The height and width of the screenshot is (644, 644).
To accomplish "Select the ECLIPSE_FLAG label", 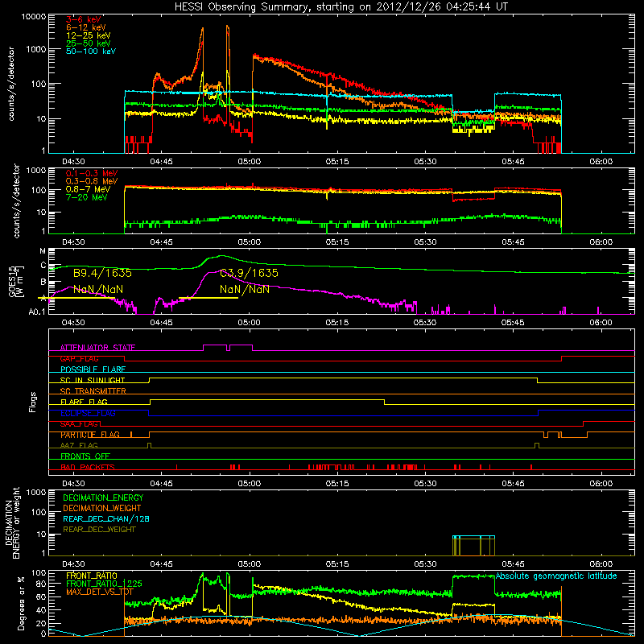I will pyautogui.click(x=88, y=413).
